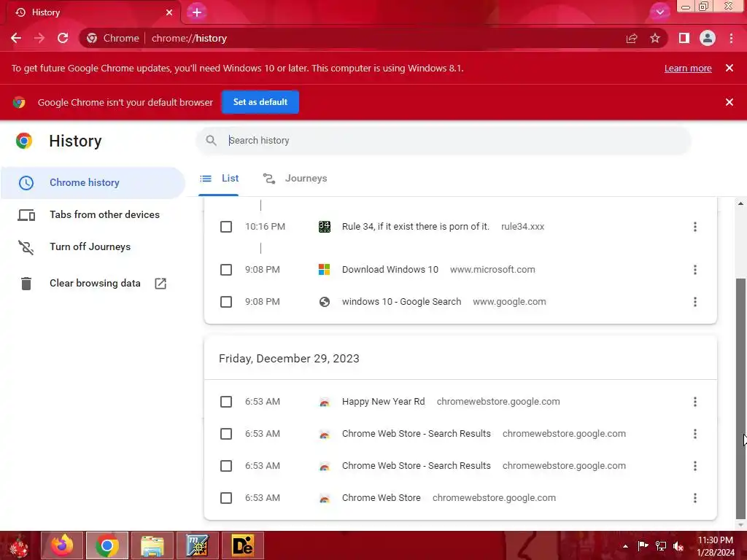Check the Download Windows 10 entry checkbox

pos(226,270)
